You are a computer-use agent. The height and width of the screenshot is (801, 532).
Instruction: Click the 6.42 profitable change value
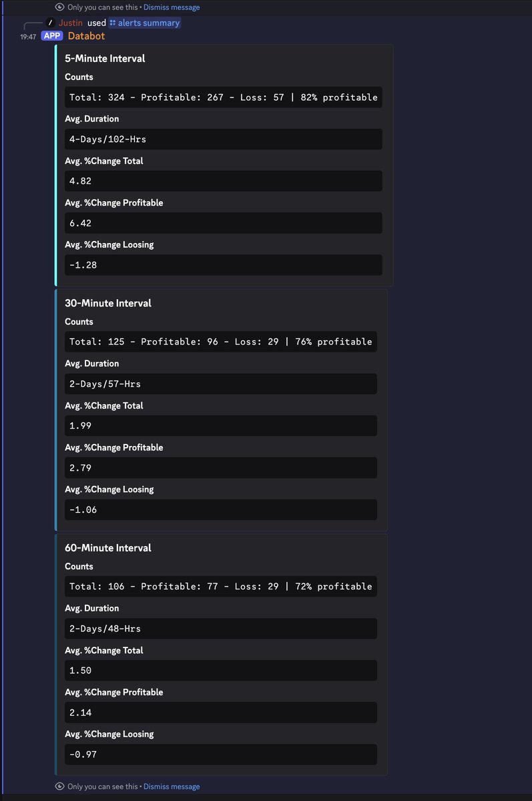224,223
